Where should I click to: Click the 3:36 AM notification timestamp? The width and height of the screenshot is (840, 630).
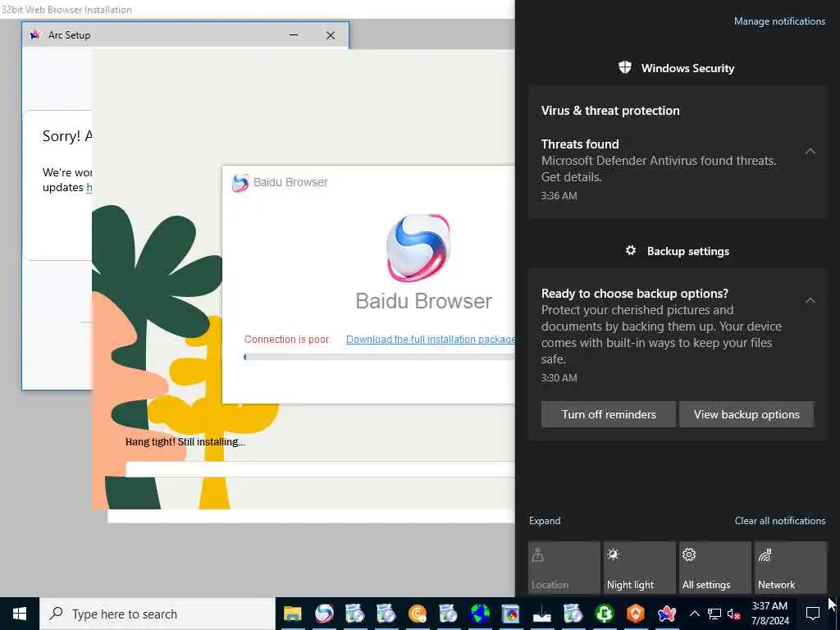point(559,195)
